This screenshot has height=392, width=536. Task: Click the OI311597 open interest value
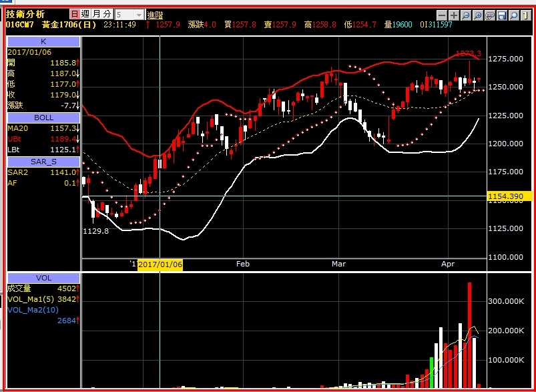437,25
